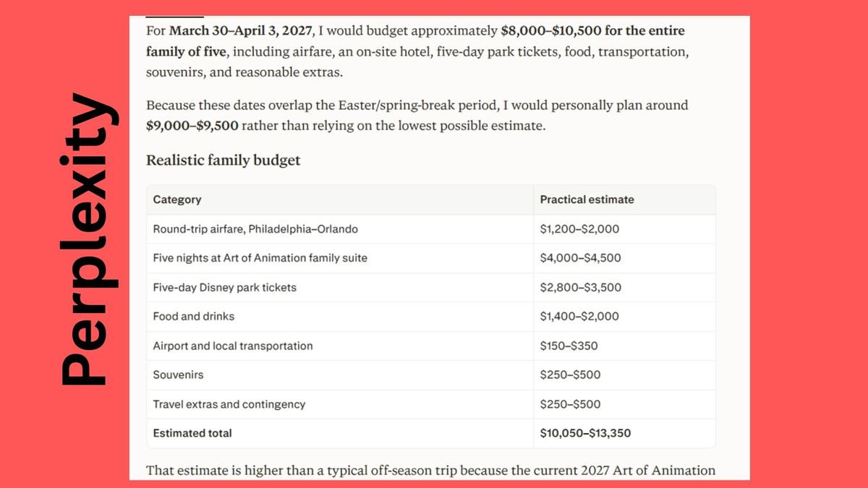Click the $1,400–$2,000 food estimate

[579, 317]
